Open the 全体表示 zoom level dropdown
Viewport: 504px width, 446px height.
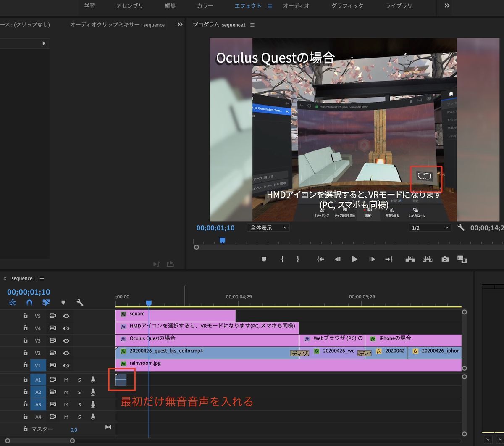pyautogui.click(x=268, y=227)
